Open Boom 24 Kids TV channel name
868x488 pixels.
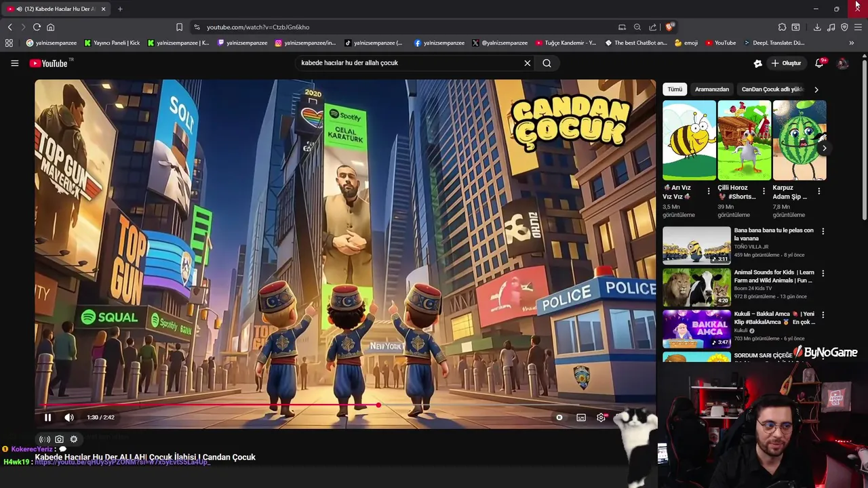753,289
